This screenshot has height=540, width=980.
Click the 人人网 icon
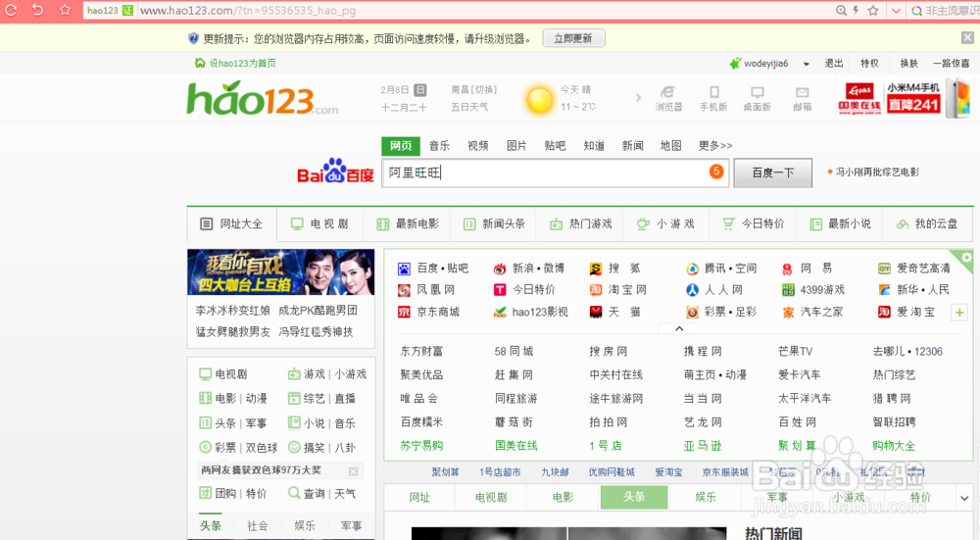tap(692, 290)
